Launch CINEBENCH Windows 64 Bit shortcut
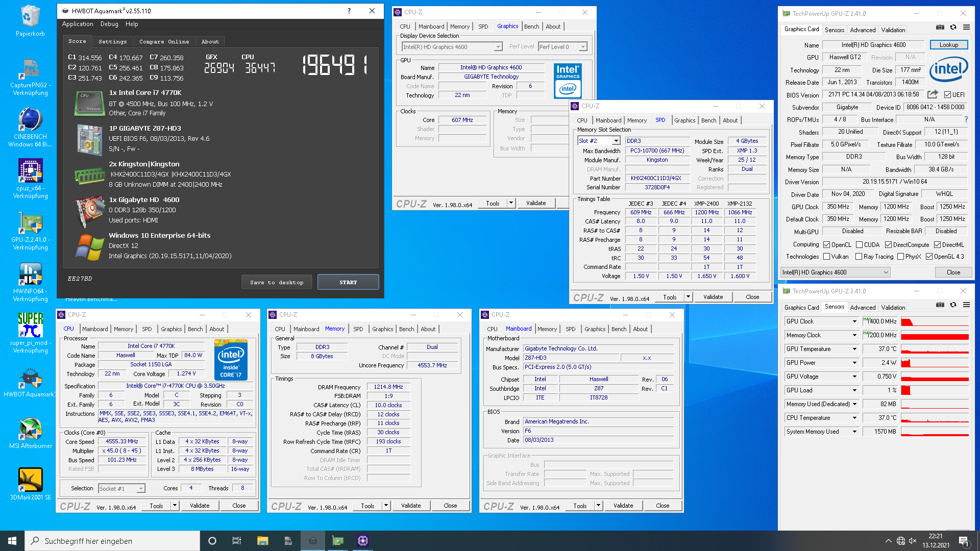980x551 pixels. 30,128
